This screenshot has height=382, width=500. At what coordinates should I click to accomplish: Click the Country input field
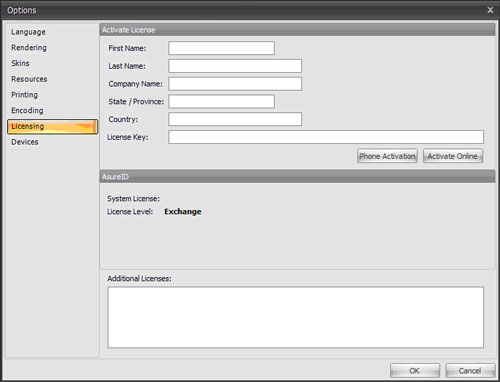(235, 119)
